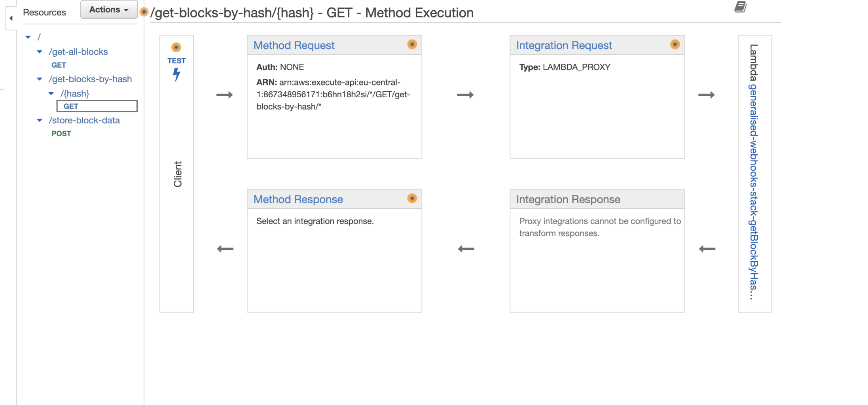
Task: Open the Integration Request settings link
Action: coord(564,45)
